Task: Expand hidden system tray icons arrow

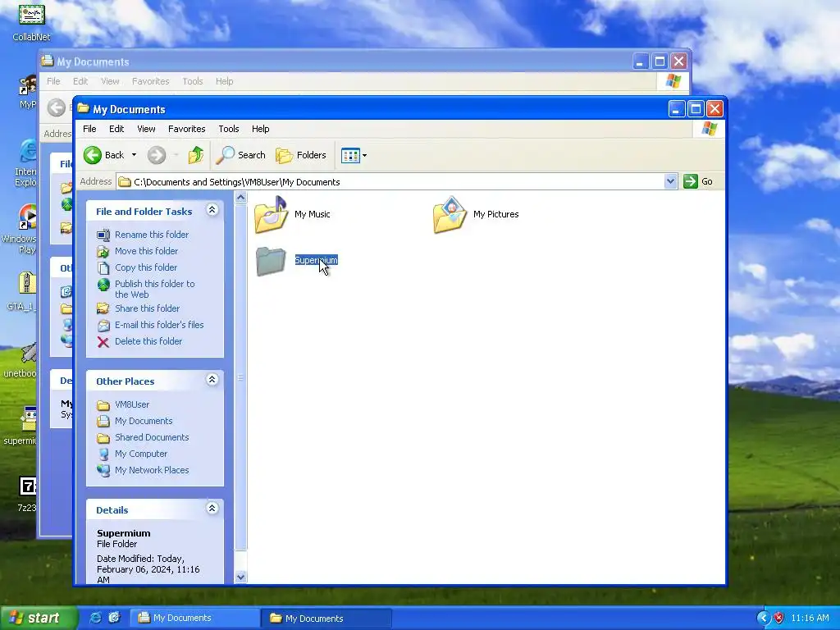Action: [x=762, y=619]
